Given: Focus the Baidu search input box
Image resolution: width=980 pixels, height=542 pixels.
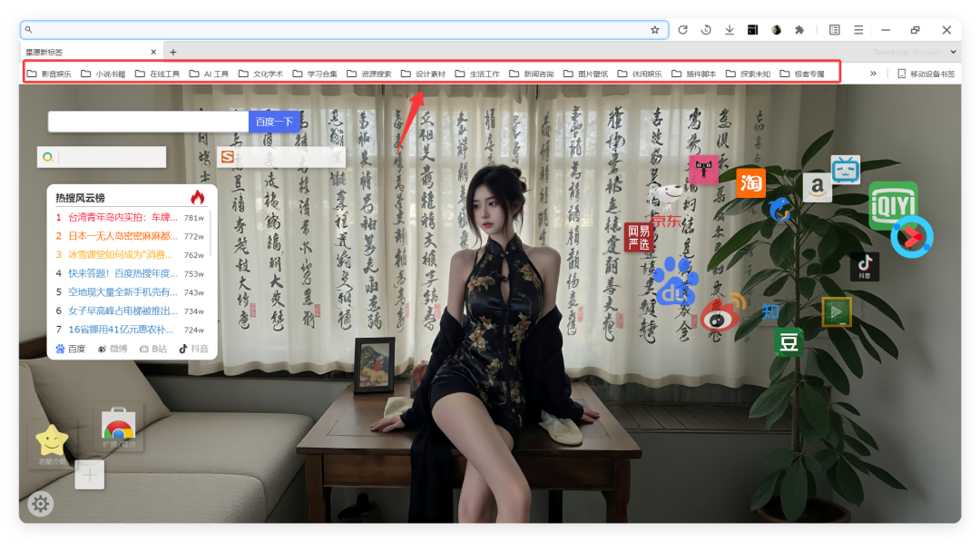Looking at the screenshot, I should coord(149,122).
